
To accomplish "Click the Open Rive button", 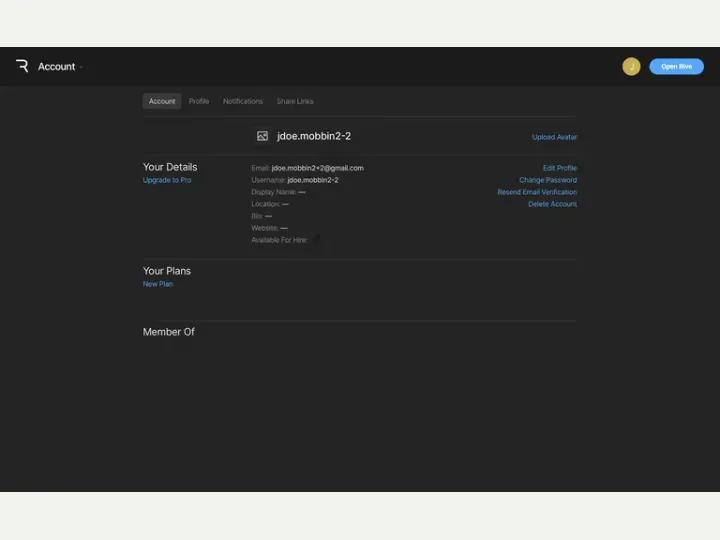I will 676,67.
